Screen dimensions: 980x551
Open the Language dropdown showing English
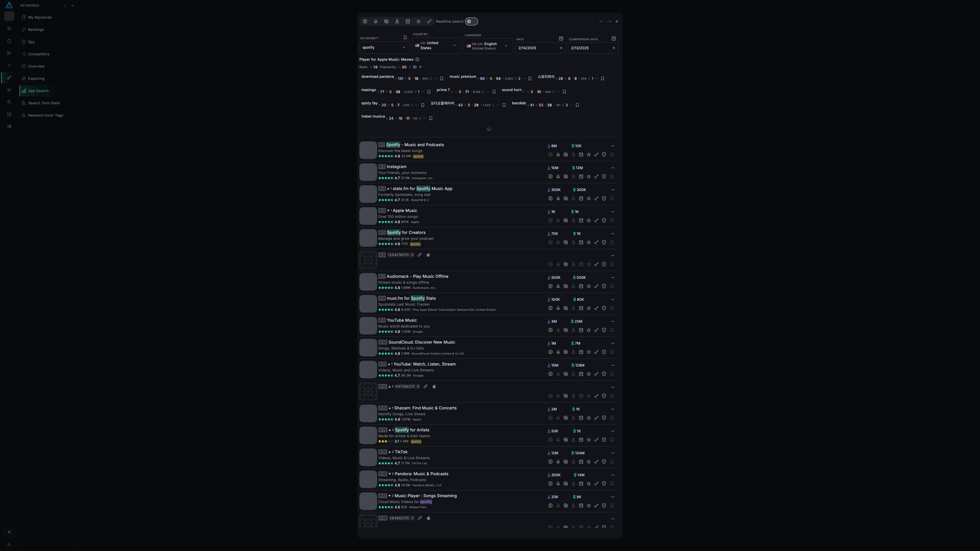click(x=488, y=46)
